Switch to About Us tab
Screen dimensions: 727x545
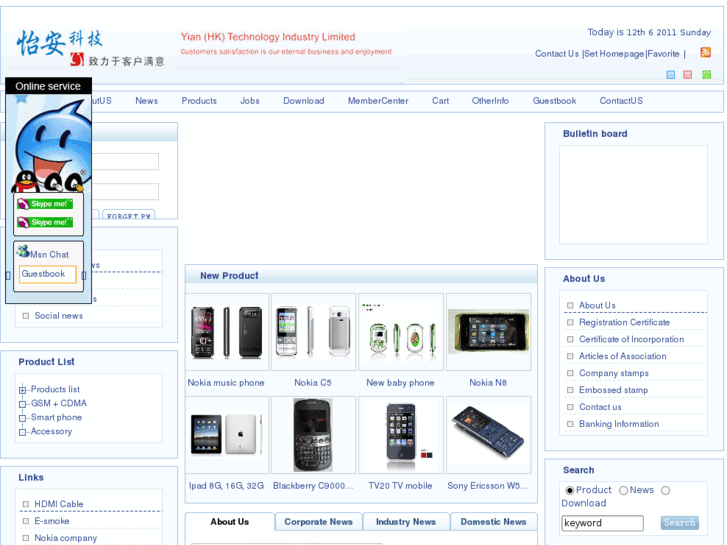[x=230, y=522]
